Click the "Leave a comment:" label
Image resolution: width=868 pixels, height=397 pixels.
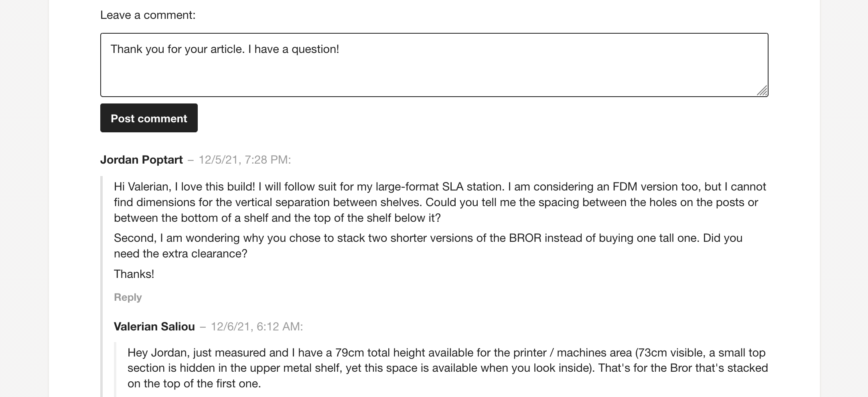click(x=148, y=15)
